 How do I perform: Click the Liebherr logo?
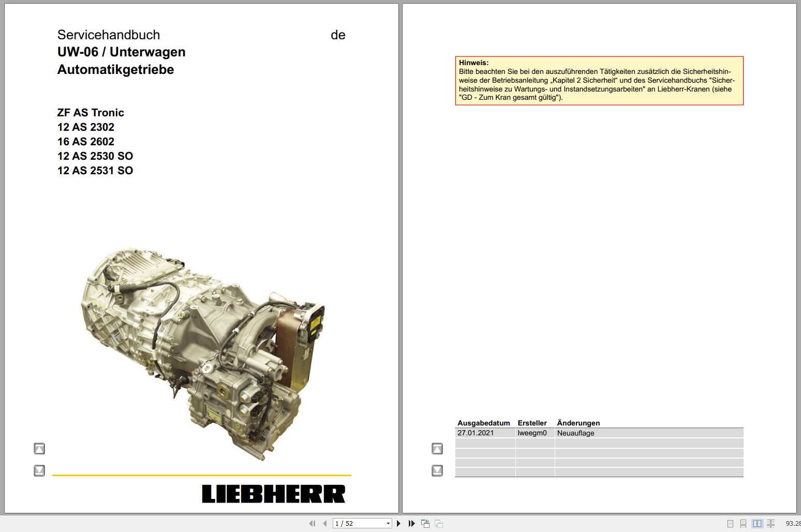[x=273, y=494]
